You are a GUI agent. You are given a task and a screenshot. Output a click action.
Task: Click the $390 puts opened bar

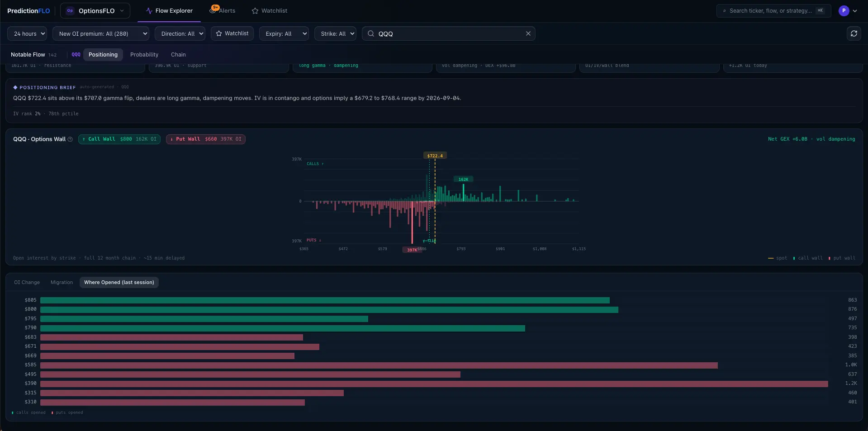coord(434,384)
